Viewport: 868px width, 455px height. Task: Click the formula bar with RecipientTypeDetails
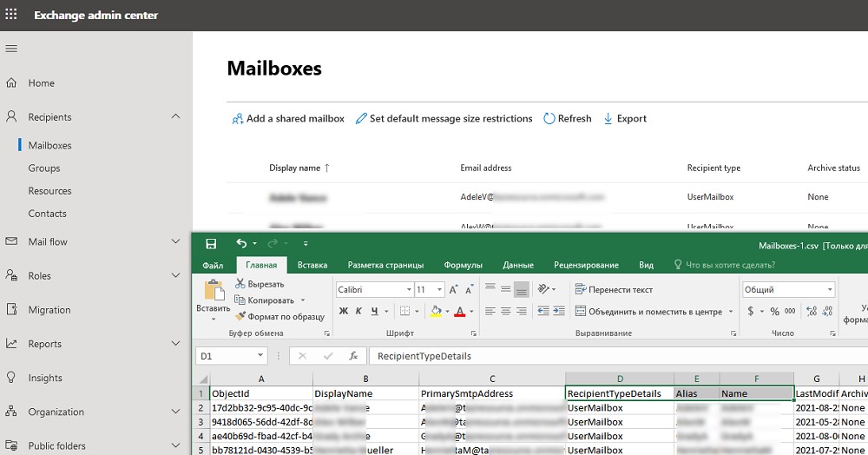[x=620, y=356]
